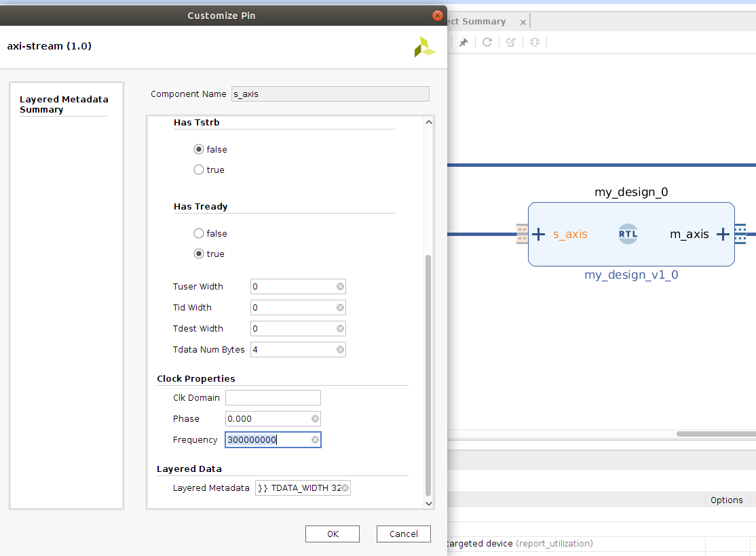The image size is (756, 556).
Task: Clear the Tdest Width field
Action: [341, 329]
